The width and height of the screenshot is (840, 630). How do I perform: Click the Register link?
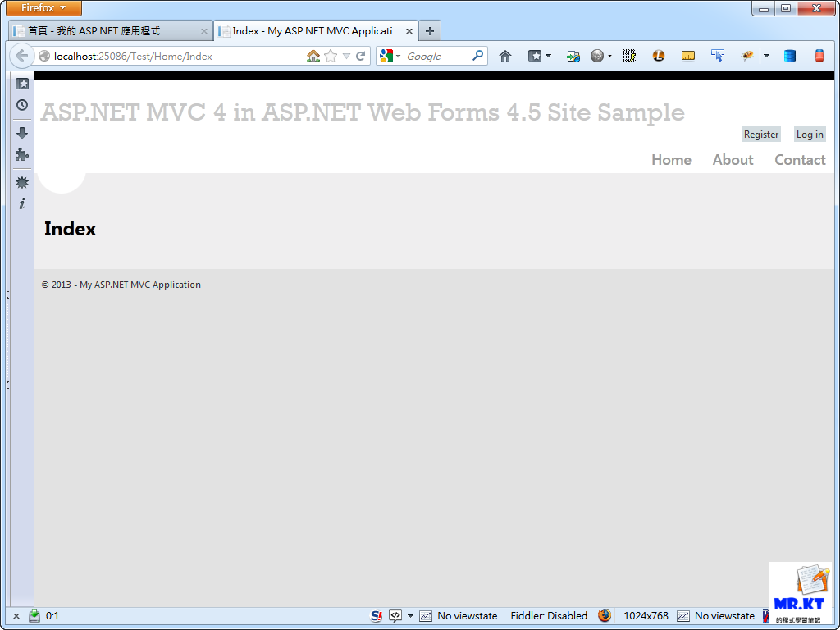tap(760, 134)
